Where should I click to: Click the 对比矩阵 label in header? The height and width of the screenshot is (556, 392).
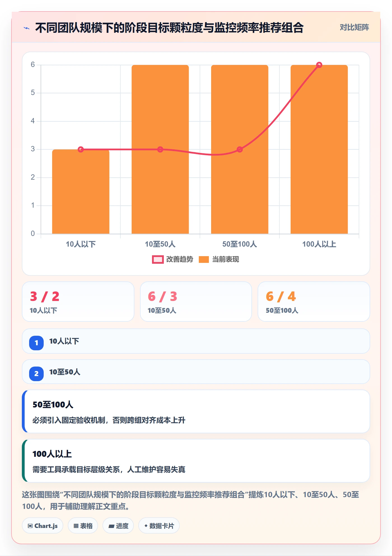point(354,27)
